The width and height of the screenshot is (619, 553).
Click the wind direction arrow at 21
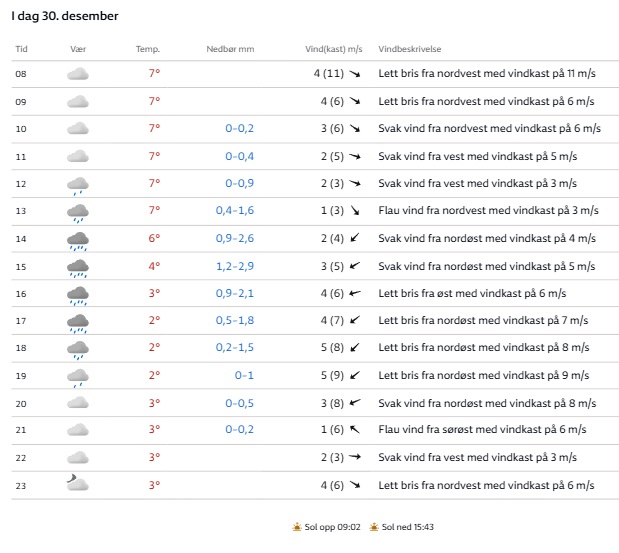(x=355, y=429)
